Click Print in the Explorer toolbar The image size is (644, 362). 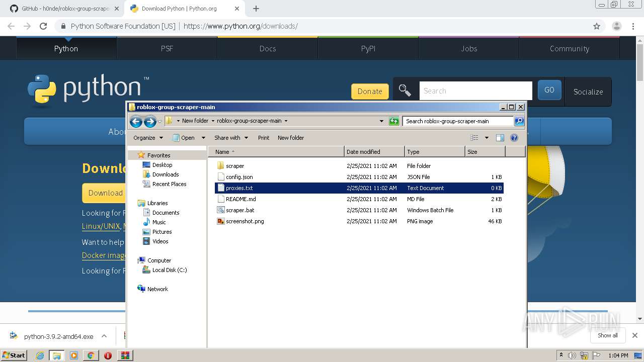tap(264, 138)
